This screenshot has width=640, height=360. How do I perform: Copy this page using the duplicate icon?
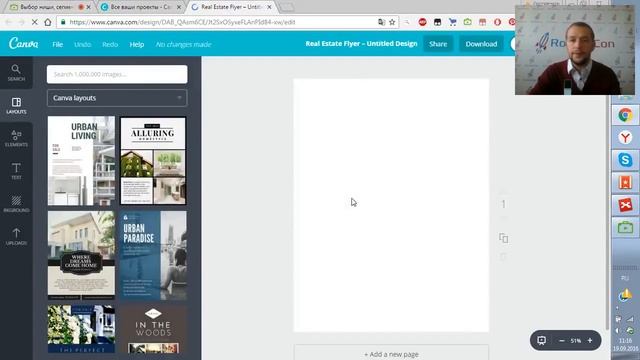[x=503, y=238]
